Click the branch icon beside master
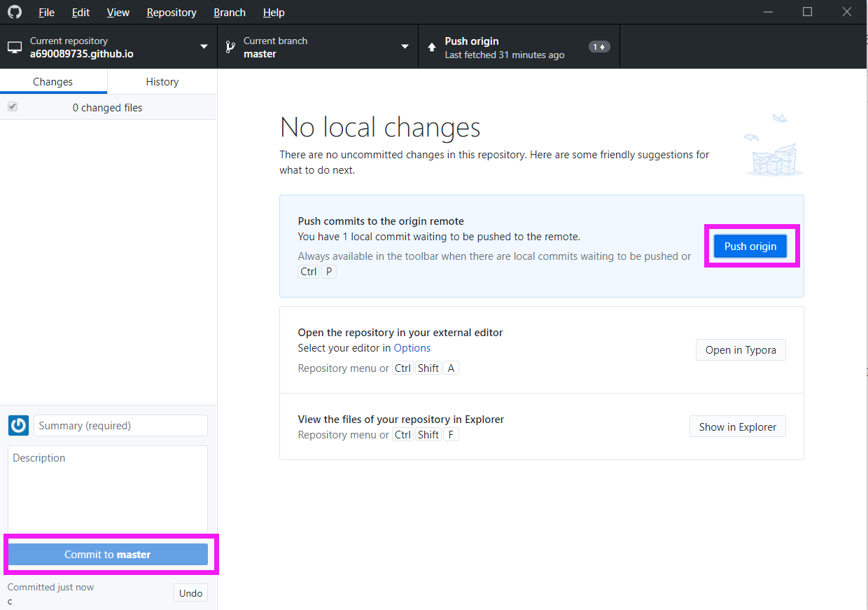Image resolution: width=868 pixels, height=610 pixels. [x=230, y=48]
